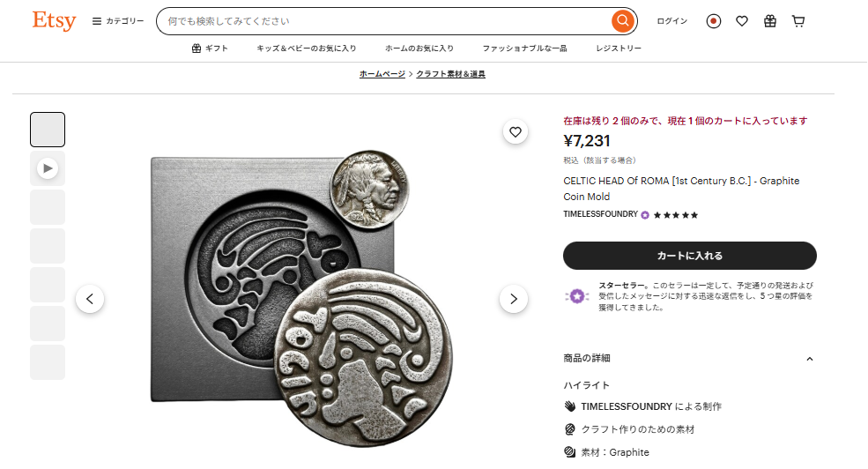Click the Japan region flag icon
Screen dimensions: 868x469
(x=714, y=21)
